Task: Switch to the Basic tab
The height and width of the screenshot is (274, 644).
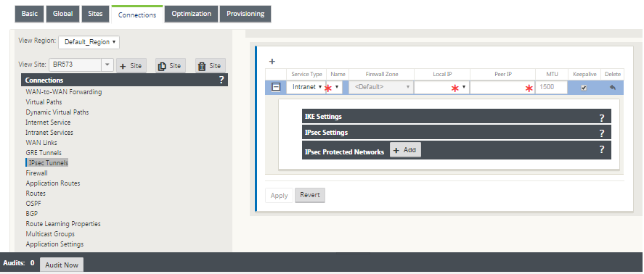Action: pos(30,14)
